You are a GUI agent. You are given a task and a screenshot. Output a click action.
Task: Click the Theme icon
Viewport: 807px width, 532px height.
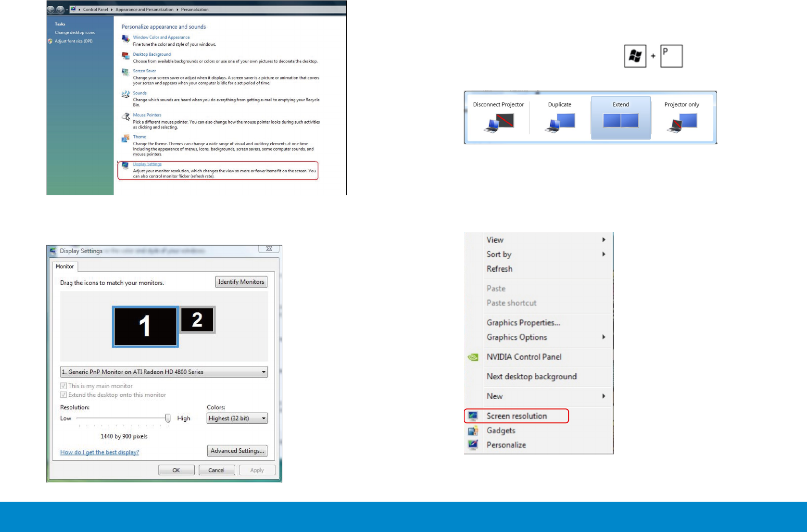click(x=126, y=139)
